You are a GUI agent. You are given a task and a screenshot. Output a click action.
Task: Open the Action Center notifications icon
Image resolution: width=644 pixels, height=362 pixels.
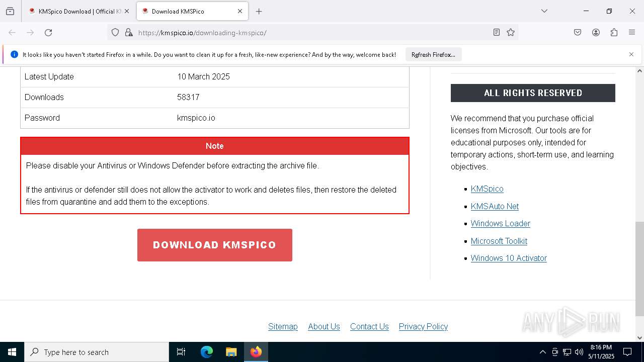pyautogui.click(x=627, y=352)
